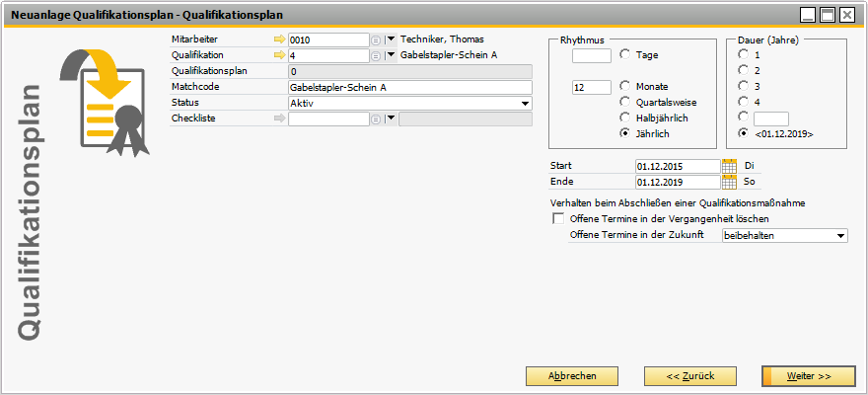Click the Abbrechen button

572,376
